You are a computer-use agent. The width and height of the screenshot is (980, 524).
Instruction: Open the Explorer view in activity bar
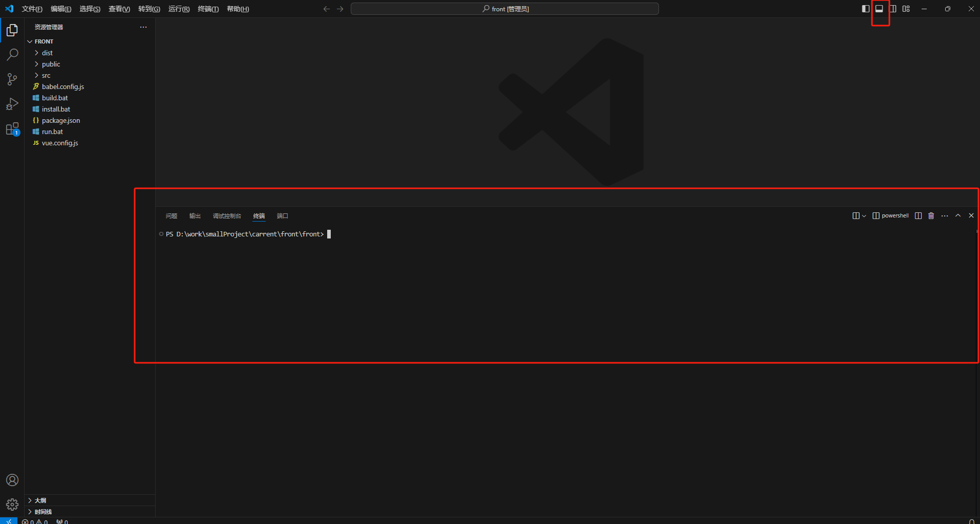[12, 30]
